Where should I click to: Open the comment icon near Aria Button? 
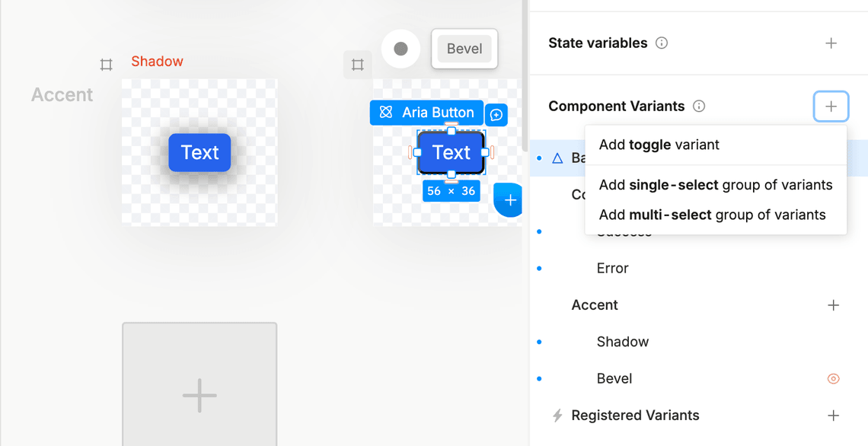(x=496, y=115)
